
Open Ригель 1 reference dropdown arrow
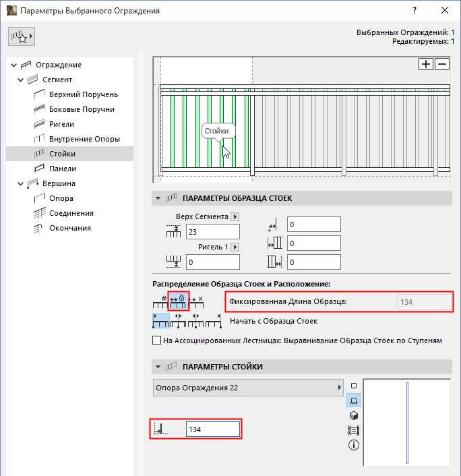(x=235, y=247)
